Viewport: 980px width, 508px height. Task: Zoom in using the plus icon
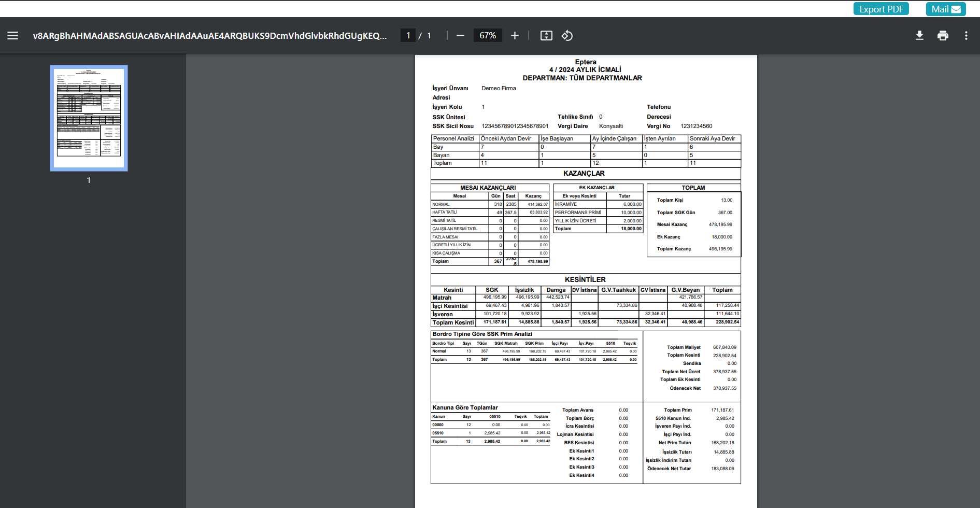coord(515,36)
